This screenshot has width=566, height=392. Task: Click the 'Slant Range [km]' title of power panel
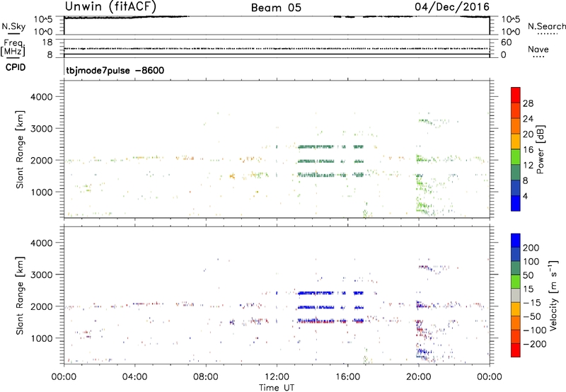point(20,149)
